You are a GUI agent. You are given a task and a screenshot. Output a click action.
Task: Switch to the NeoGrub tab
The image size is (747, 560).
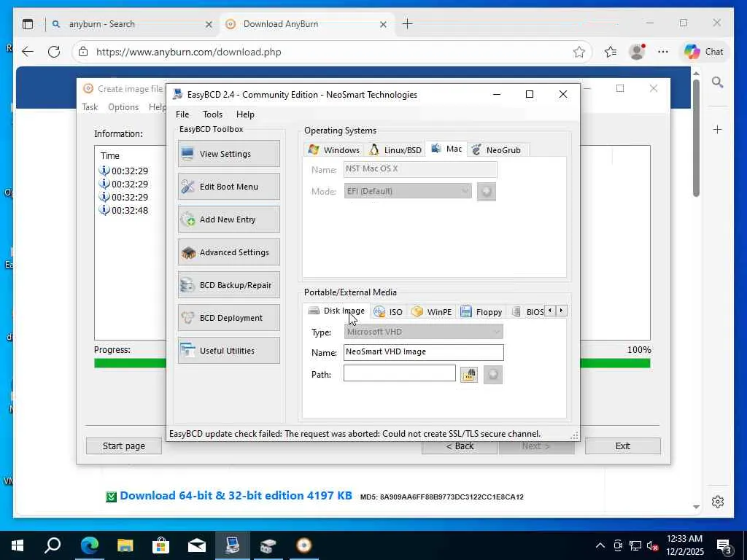498,150
